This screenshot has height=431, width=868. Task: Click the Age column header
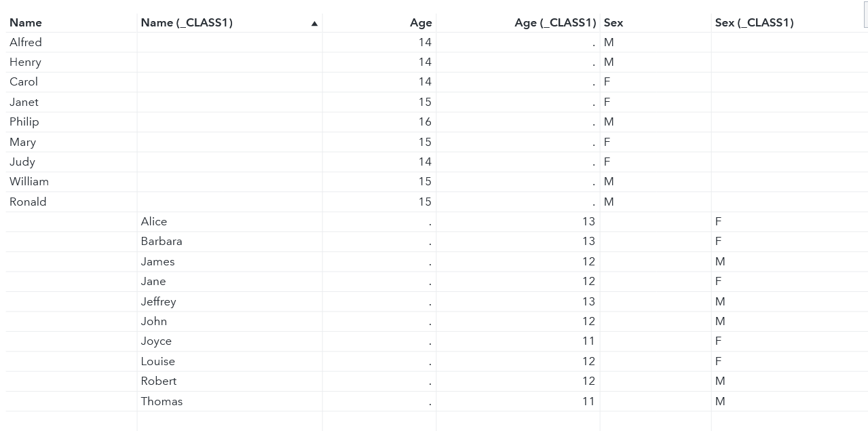421,23
